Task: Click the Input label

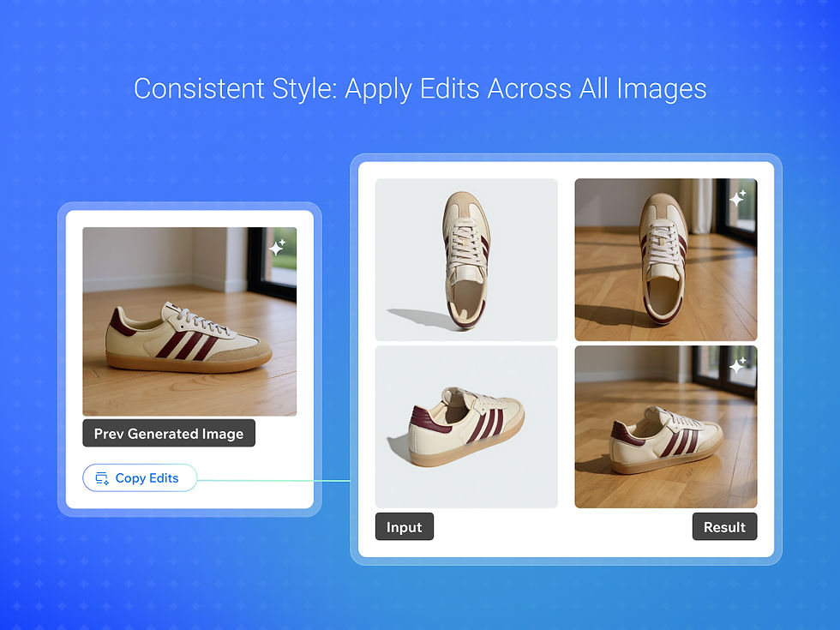Action: point(405,527)
